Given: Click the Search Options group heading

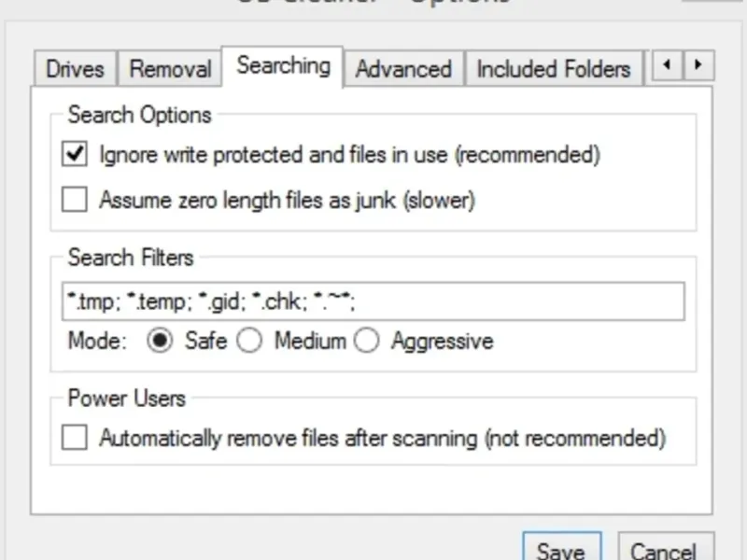Looking at the screenshot, I should pyautogui.click(x=139, y=116).
